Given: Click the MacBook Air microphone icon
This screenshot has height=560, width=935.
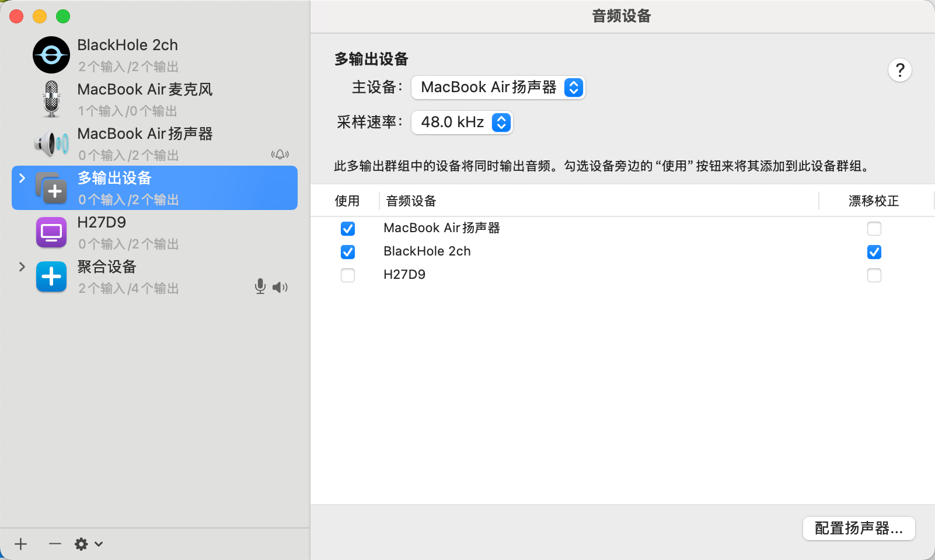Looking at the screenshot, I should click(52, 99).
